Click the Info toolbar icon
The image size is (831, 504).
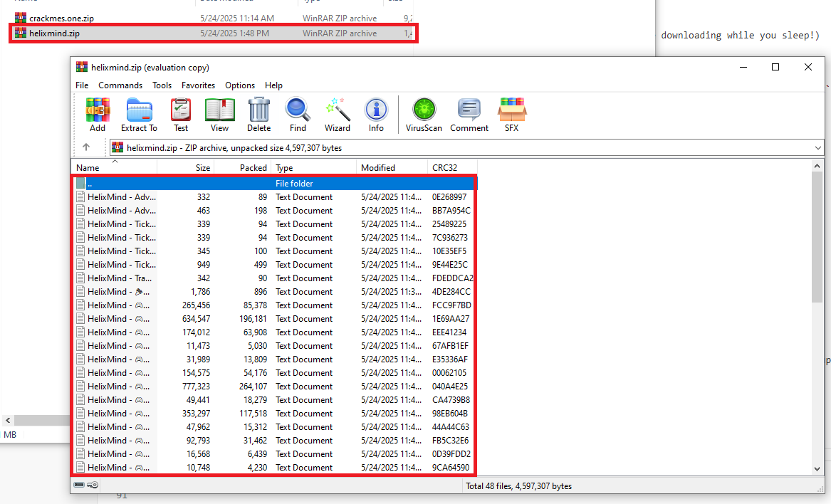(376, 115)
